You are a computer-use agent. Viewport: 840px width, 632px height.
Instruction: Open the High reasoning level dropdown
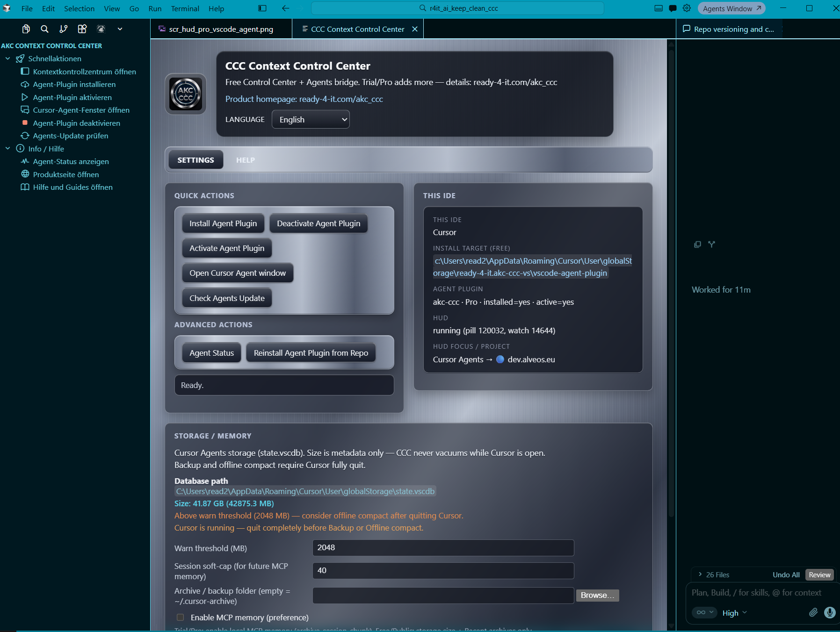tap(735, 613)
